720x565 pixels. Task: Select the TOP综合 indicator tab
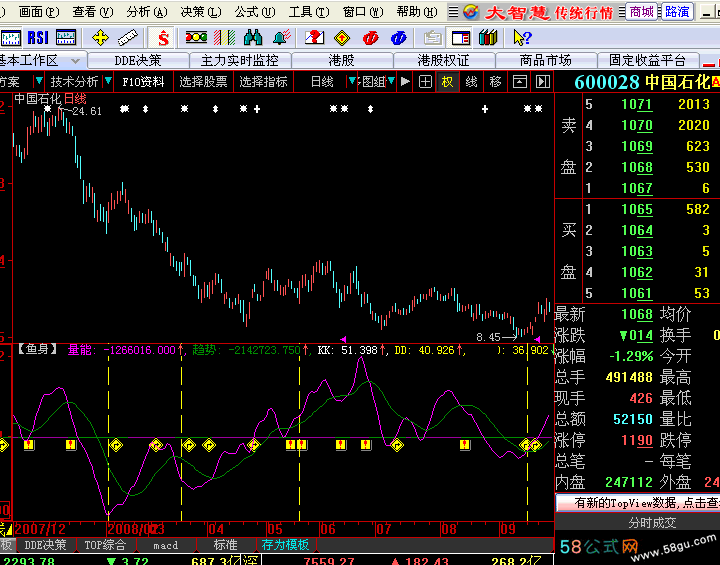click(105, 545)
